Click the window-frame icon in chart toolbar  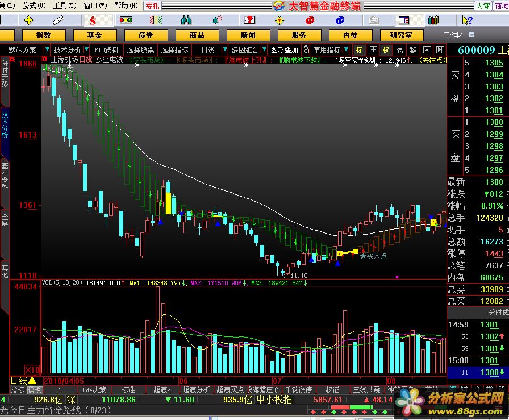pyautogui.click(x=427, y=49)
